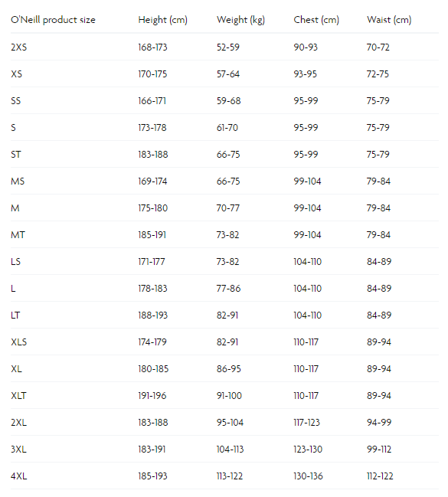Select the Height (cm) column header
448x497 pixels.
pos(162,20)
